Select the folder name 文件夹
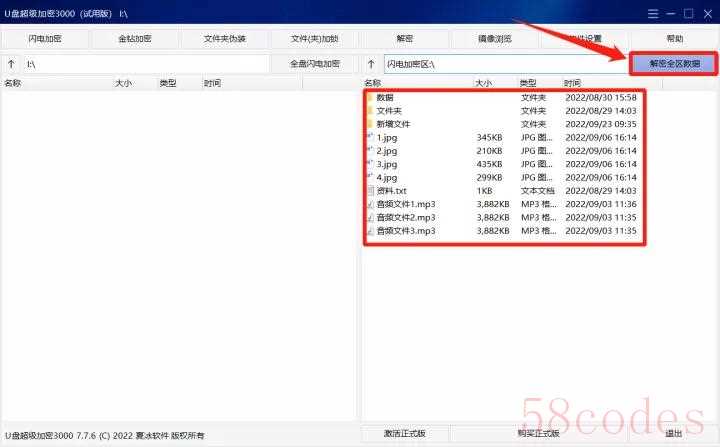Viewport: 720px width, 447px height. pyautogui.click(x=389, y=111)
